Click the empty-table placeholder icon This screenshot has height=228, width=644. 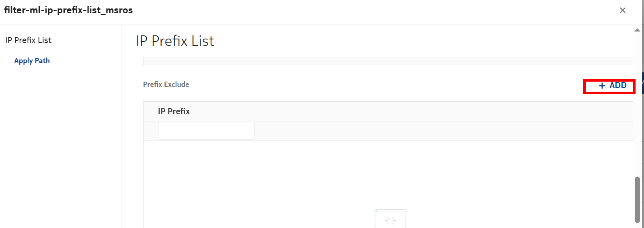click(x=390, y=219)
